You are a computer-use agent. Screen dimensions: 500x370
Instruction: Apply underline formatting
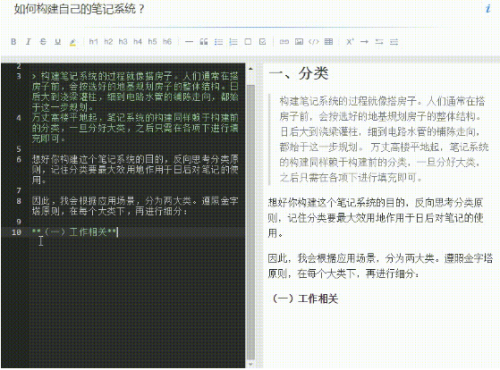(58, 42)
